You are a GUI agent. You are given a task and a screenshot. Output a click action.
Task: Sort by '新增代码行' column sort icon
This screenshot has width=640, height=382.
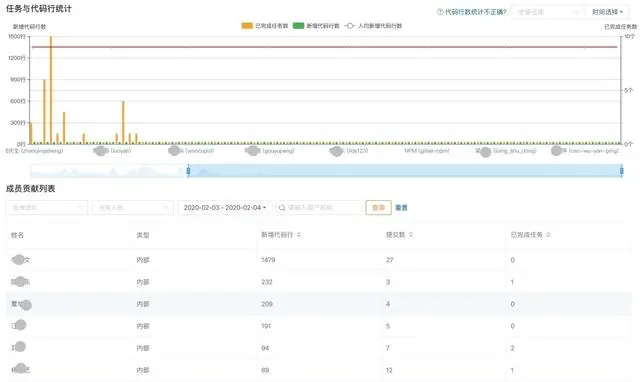(299, 235)
